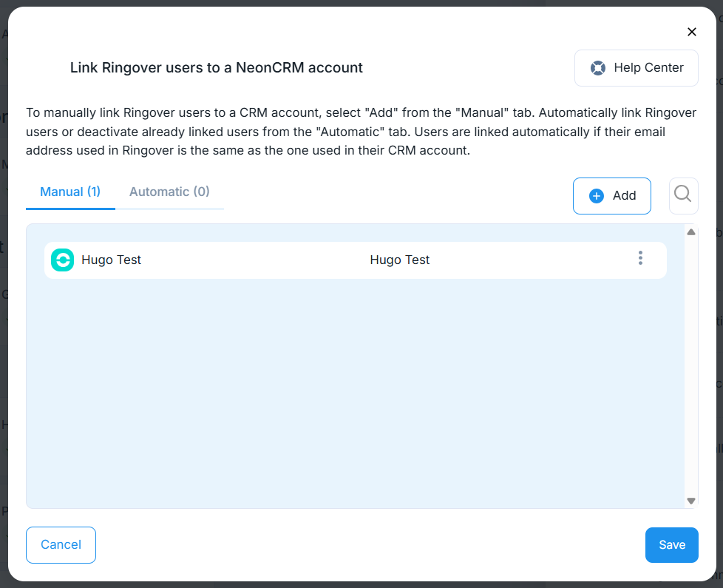Switch to the Manual (1) tab
Screen dimensions: 723x588
[70, 192]
